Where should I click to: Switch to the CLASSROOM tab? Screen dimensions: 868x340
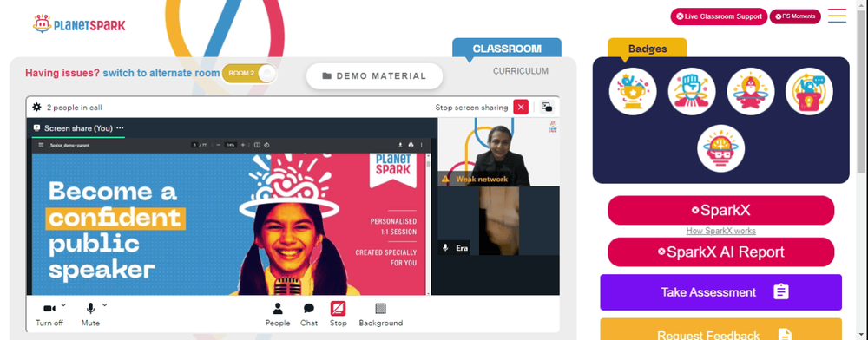pyautogui.click(x=507, y=48)
